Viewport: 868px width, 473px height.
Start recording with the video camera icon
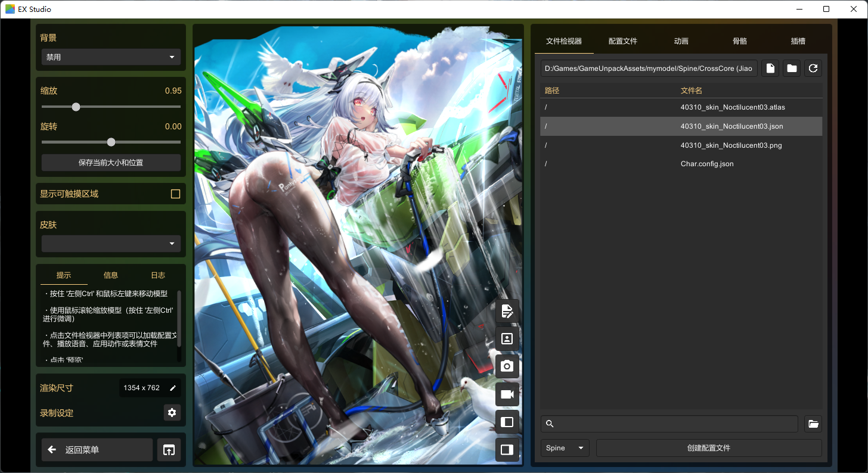tap(507, 394)
